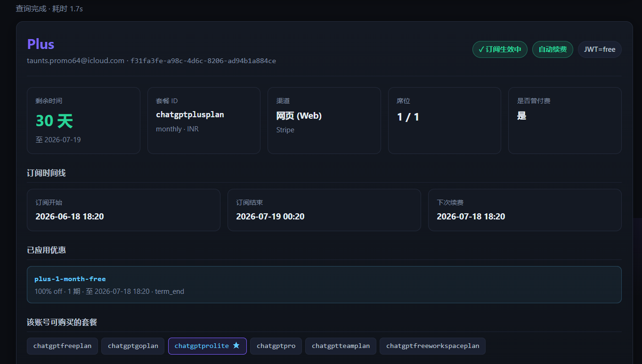642x364 pixels.
Task: Click the 1 / 1 seats value
Action: (x=408, y=117)
